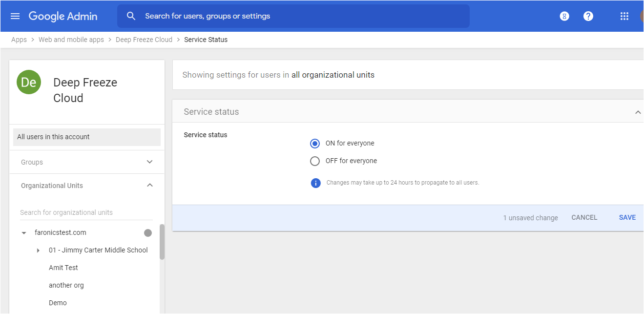Click the top search users, groups or settings field
The image size is (644, 314).
click(293, 16)
